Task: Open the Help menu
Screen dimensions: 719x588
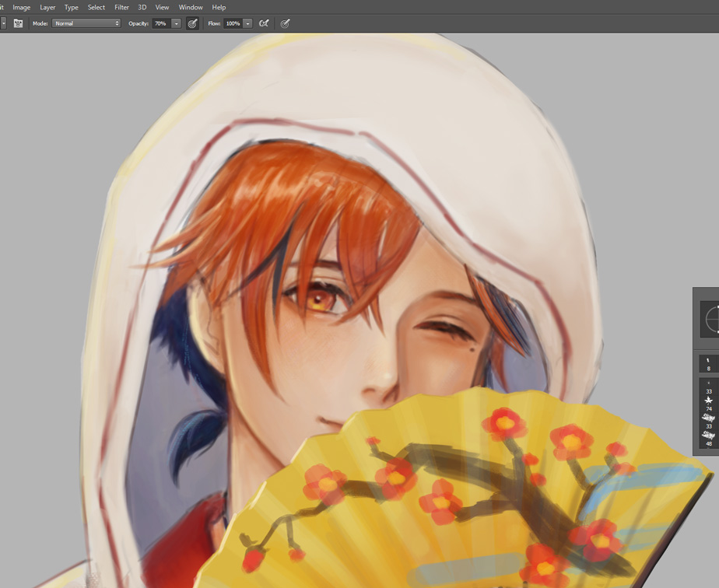Action: [x=219, y=7]
